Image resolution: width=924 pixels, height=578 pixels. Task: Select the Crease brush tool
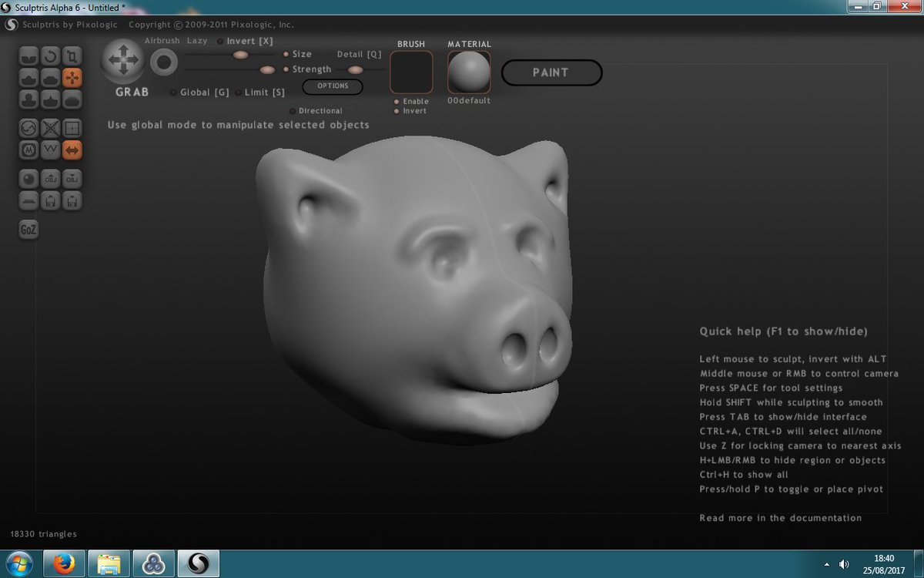pos(29,56)
